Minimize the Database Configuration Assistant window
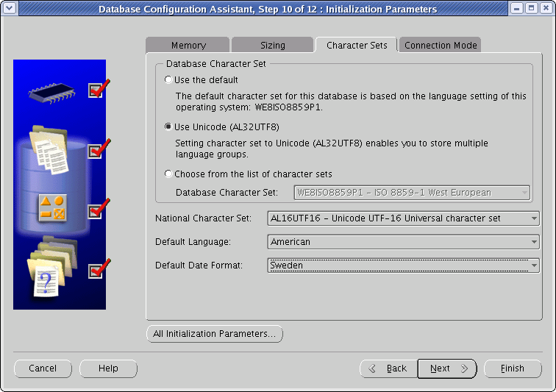The width and height of the screenshot is (556, 392). pos(517,8)
